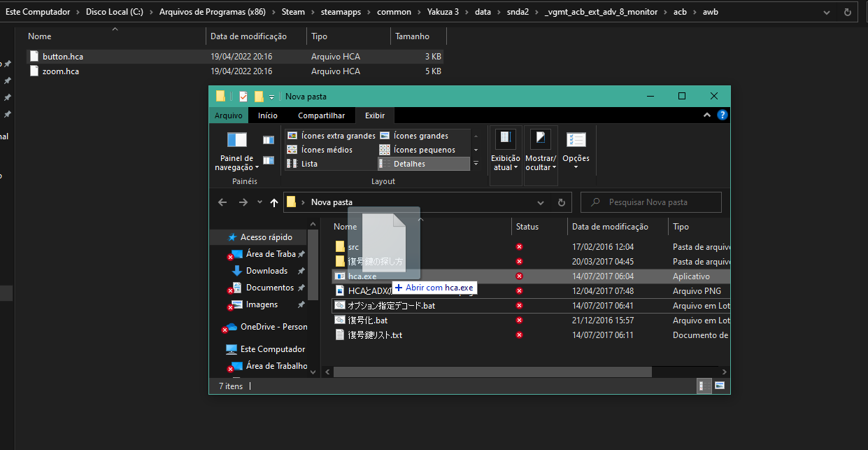Expand the full layout gallery list
Screen dimensions: 868x450
[x=476, y=164]
